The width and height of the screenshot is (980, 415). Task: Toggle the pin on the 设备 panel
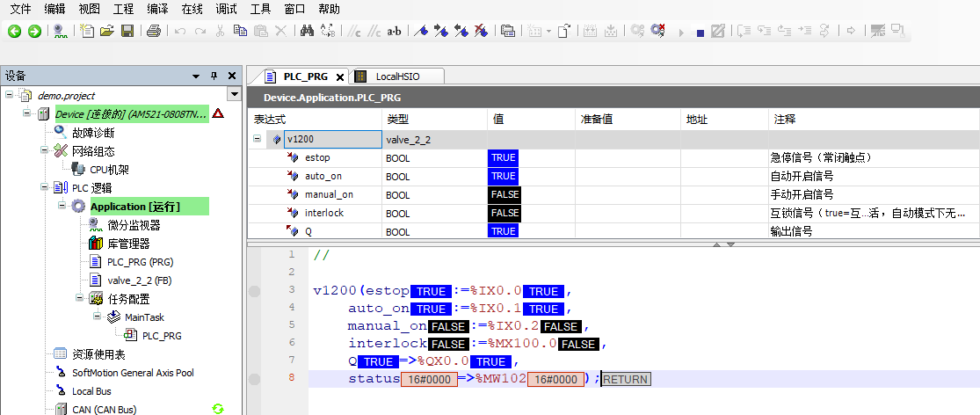[x=214, y=76]
